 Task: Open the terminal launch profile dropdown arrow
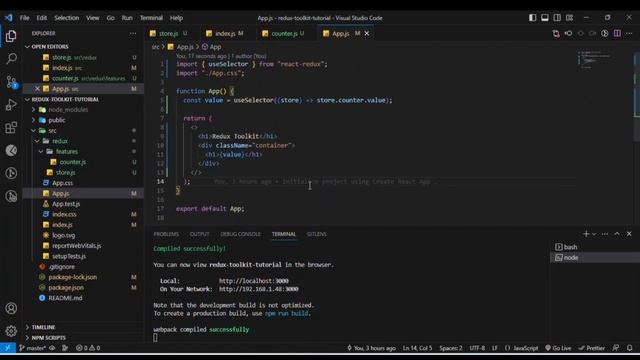(594, 234)
